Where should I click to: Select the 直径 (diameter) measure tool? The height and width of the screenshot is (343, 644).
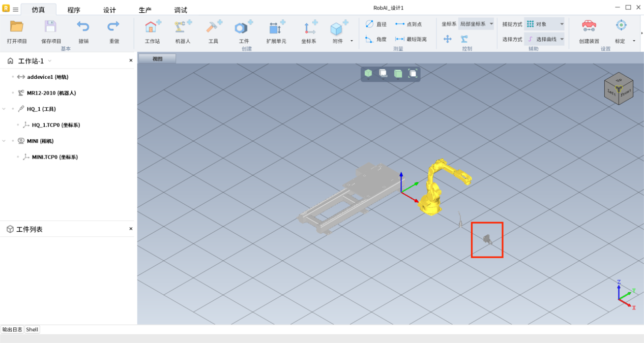[x=376, y=24]
